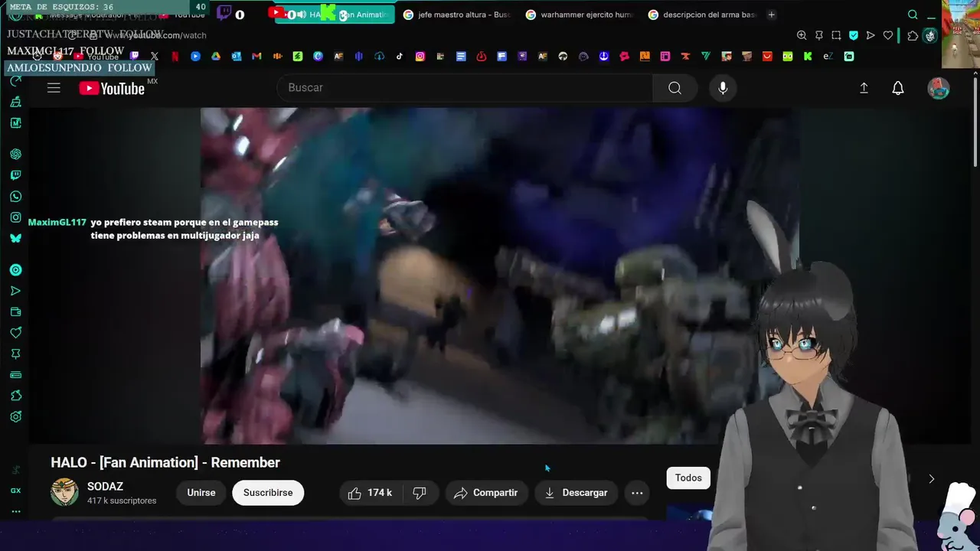Add page to favorites with heart icon
980x551 pixels.
tap(888, 35)
